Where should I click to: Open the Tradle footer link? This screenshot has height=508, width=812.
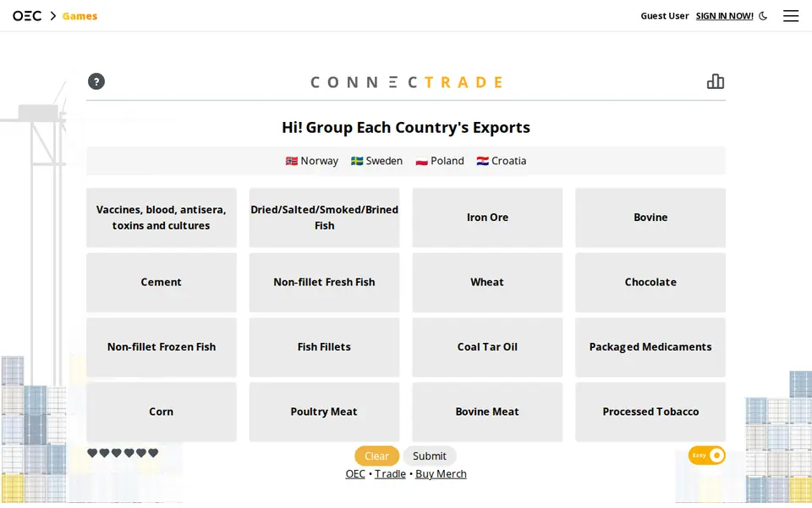pyautogui.click(x=390, y=474)
